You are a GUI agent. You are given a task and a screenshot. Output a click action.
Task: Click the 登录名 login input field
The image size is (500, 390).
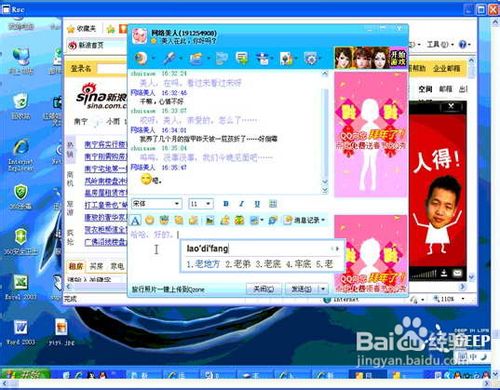pos(112,69)
